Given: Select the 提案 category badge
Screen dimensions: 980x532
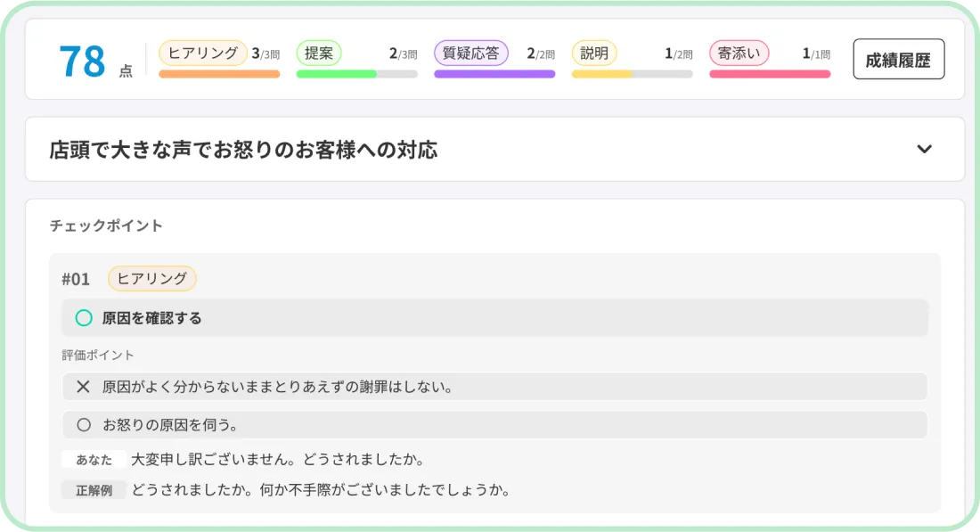Looking at the screenshot, I should tap(319, 53).
